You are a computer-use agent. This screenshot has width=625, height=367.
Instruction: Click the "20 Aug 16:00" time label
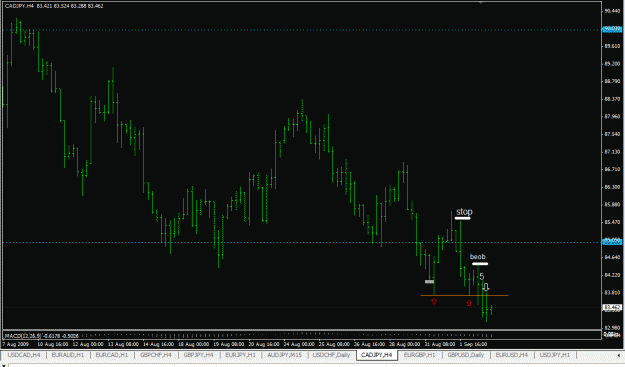pyautogui.click(x=264, y=344)
